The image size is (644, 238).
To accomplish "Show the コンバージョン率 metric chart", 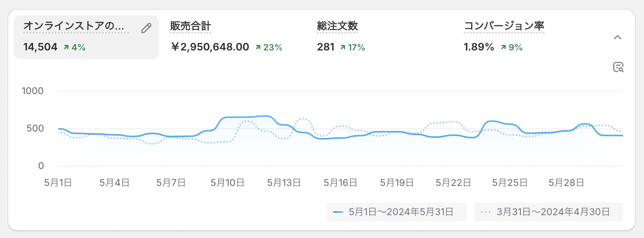I will pyautogui.click(x=504, y=26).
